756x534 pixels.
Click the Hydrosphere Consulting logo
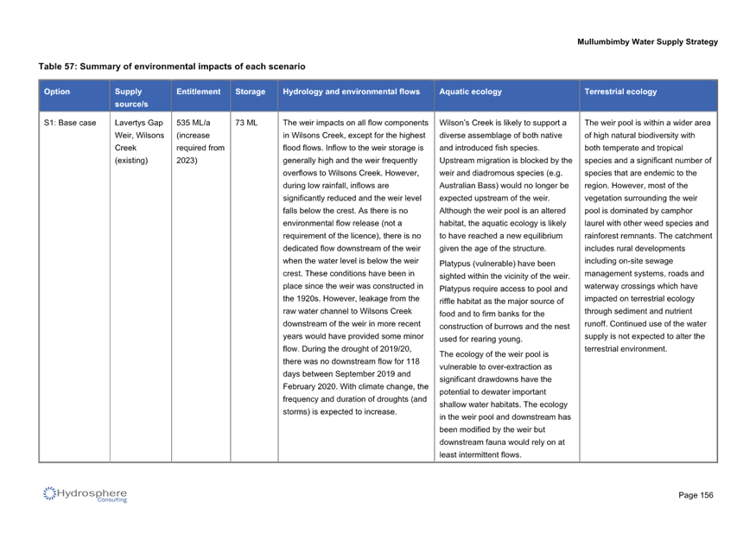click(x=85, y=494)
